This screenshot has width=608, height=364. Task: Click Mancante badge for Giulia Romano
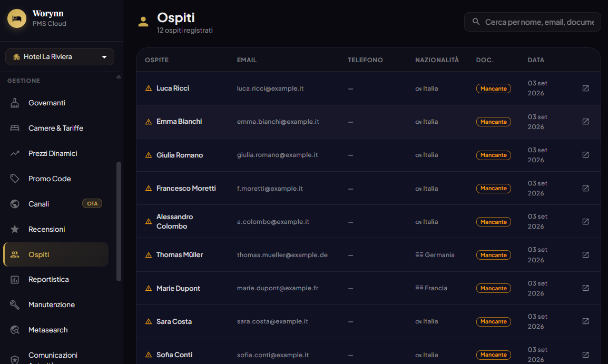493,155
